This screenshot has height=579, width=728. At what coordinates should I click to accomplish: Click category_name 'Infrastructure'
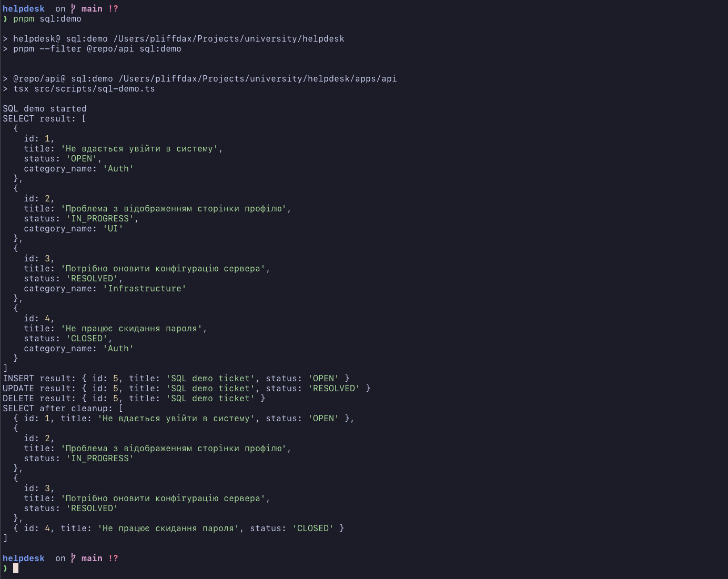145,289
